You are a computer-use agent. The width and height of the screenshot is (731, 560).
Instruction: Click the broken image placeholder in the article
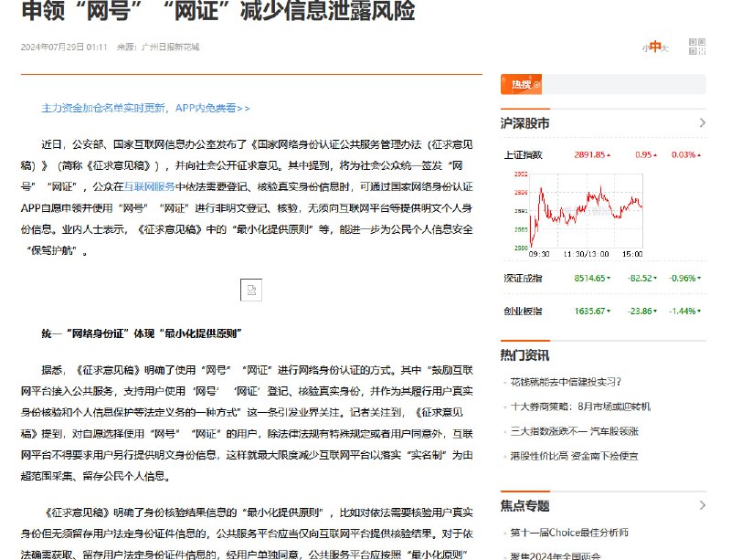tap(251, 290)
